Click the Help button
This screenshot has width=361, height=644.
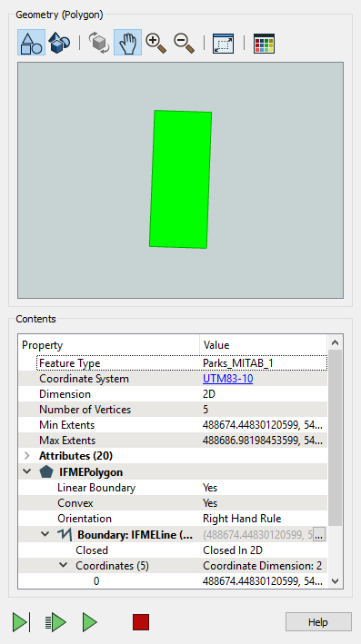318,622
